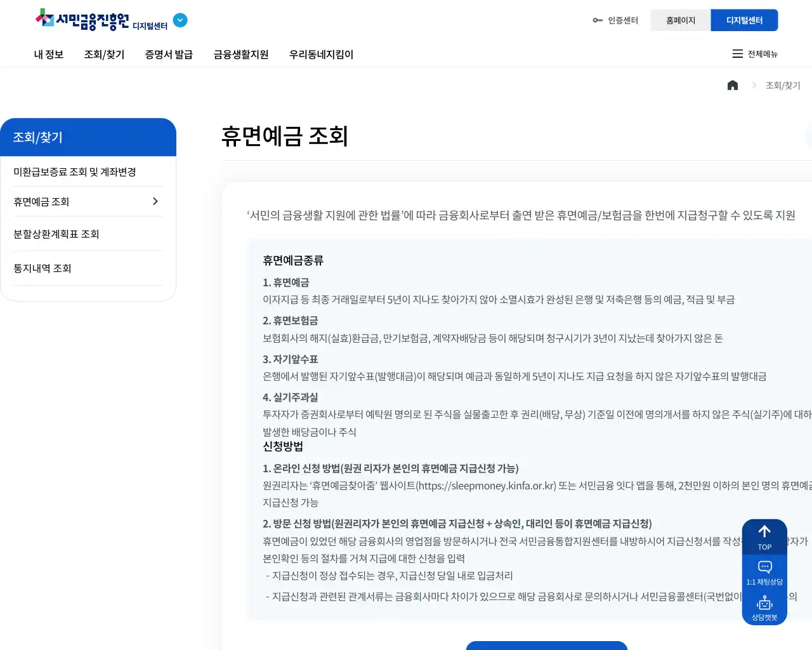Click 증명서 발급 in navigation bar
This screenshot has width=812, height=650.
coord(169,55)
